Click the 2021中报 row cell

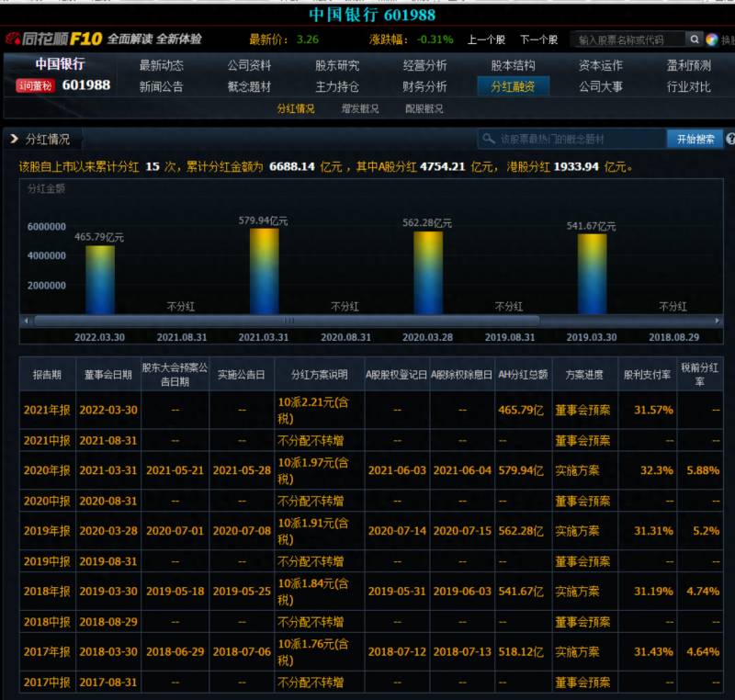click(48, 440)
